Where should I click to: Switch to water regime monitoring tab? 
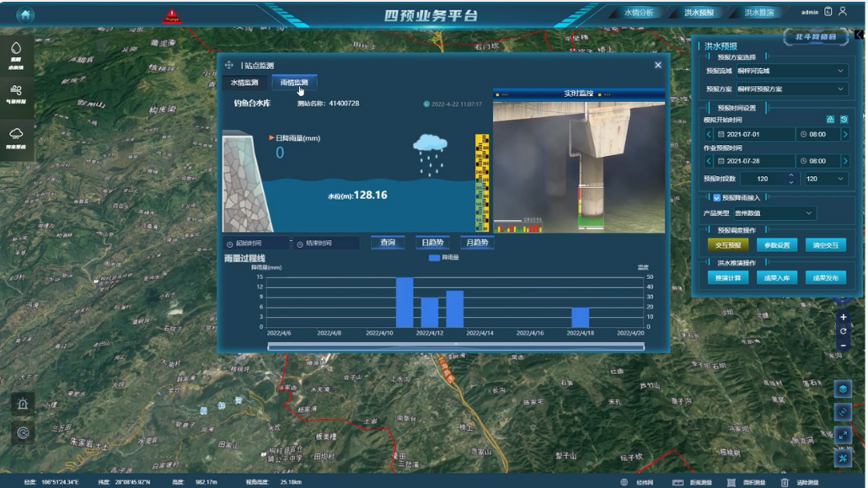click(x=244, y=83)
